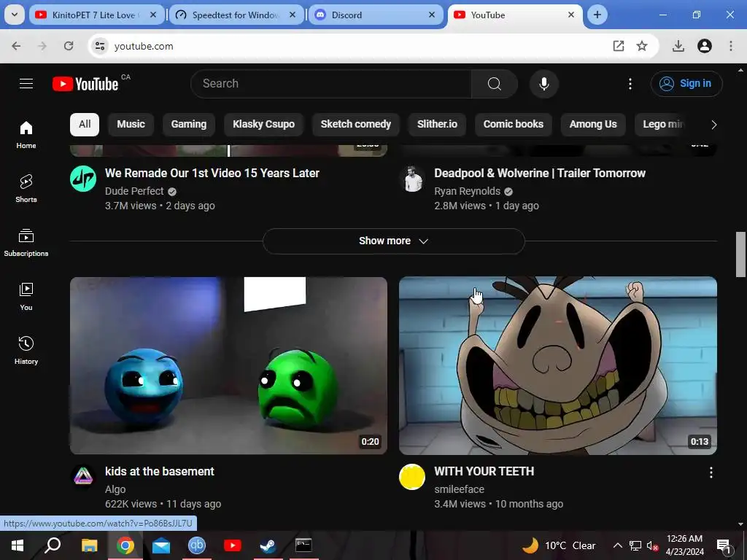Viewport: 747px width, 560px height.
Task: Click the search magnifier button
Action: point(495,84)
